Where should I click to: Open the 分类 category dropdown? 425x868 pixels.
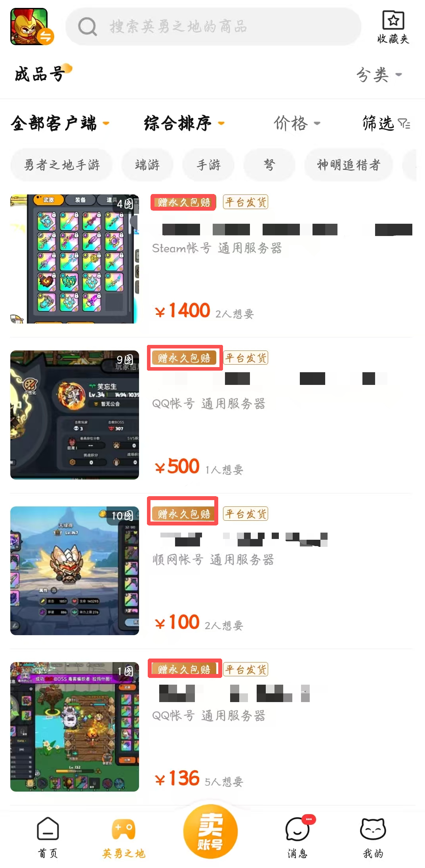[379, 74]
